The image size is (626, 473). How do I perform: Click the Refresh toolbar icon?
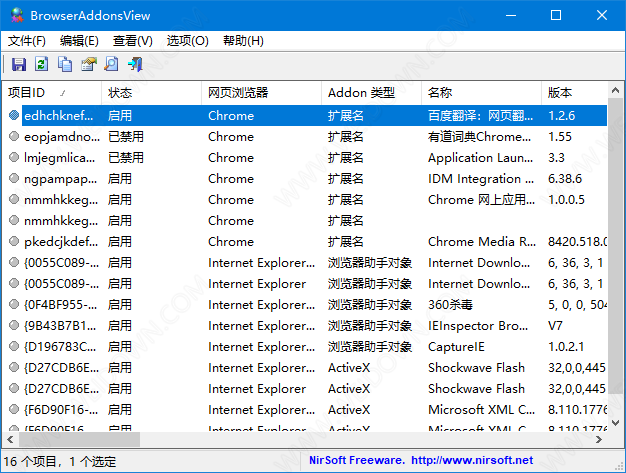coord(42,64)
